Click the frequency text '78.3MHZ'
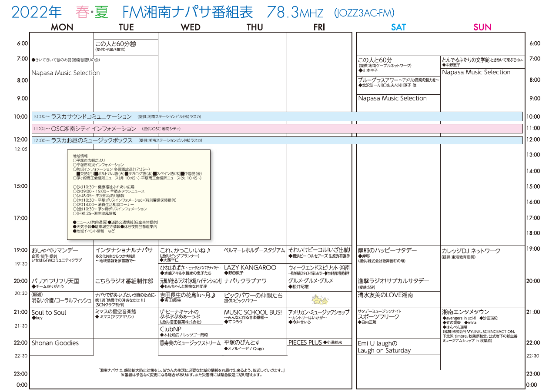This screenshot has width=549, height=392. tap(295, 13)
